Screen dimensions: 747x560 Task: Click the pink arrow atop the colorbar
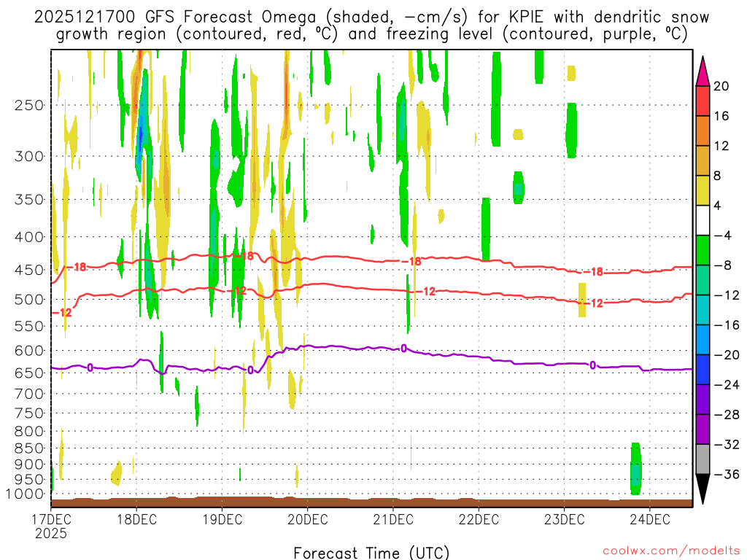703,70
